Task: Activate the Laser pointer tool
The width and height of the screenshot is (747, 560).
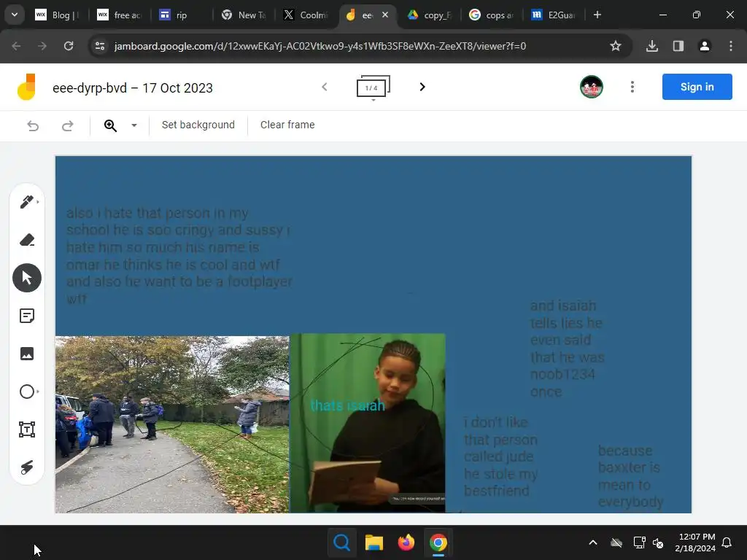Action: click(27, 467)
